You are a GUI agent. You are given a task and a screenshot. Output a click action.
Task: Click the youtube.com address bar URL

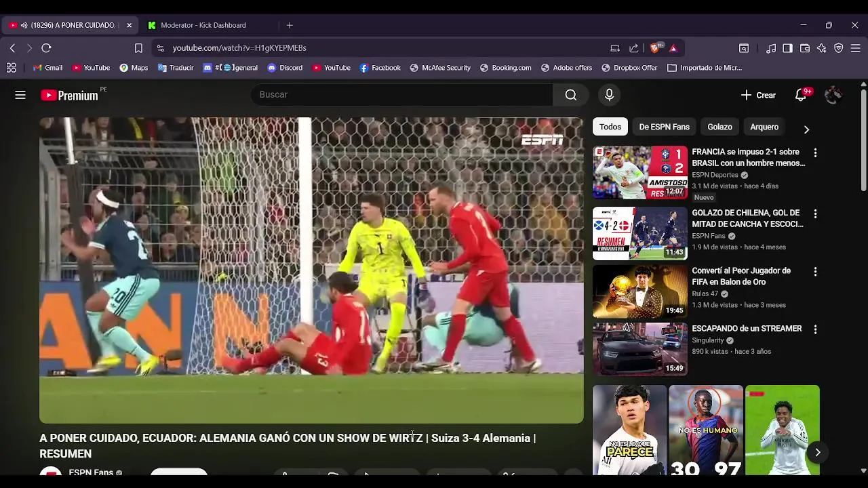tap(239, 48)
